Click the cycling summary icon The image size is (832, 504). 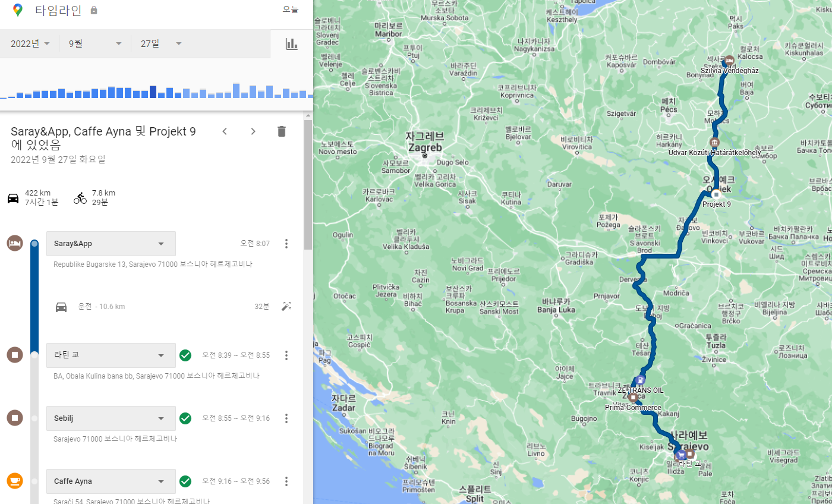(80, 198)
